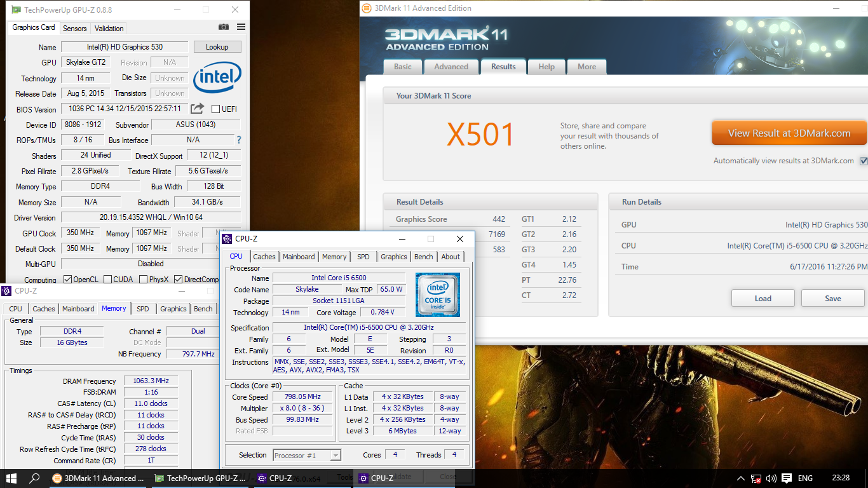Viewport: 868px width, 488px height.
Task: Toggle the DirectCompute checkbox
Action: pyautogui.click(x=179, y=280)
